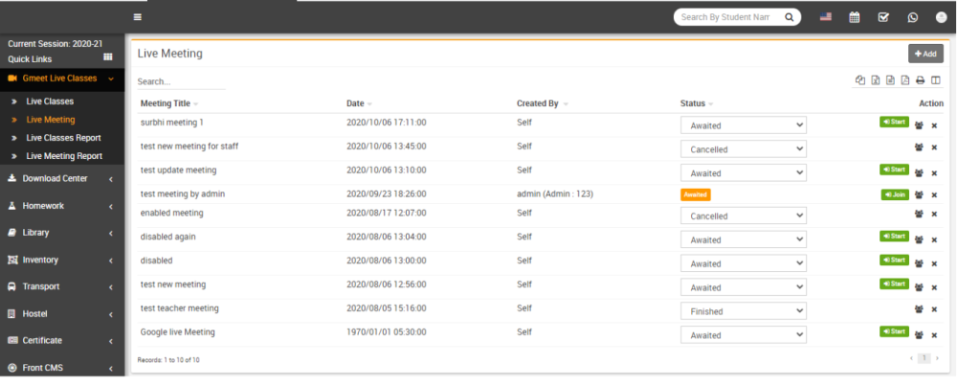Join the test meeting by admin

(894, 194)
